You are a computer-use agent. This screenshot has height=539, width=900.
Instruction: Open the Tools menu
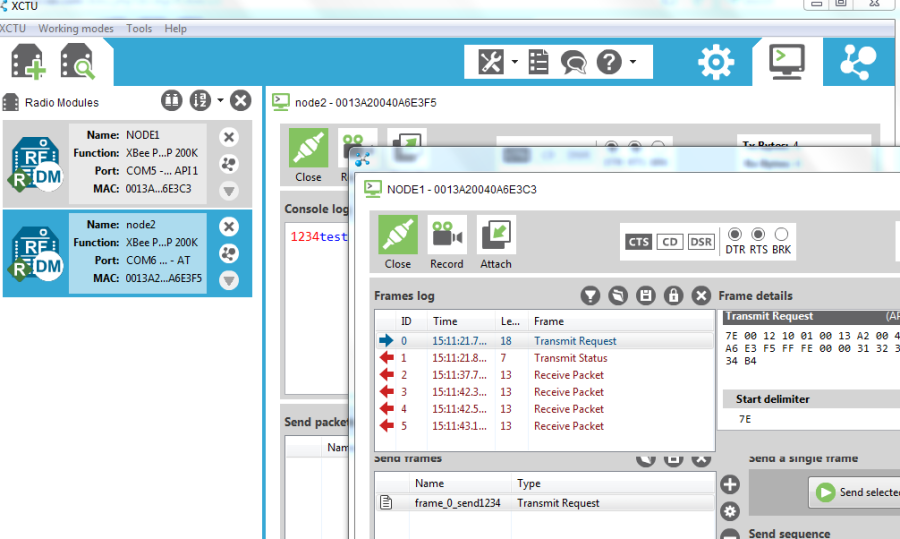pyautogui.click(x=139, y=28)
